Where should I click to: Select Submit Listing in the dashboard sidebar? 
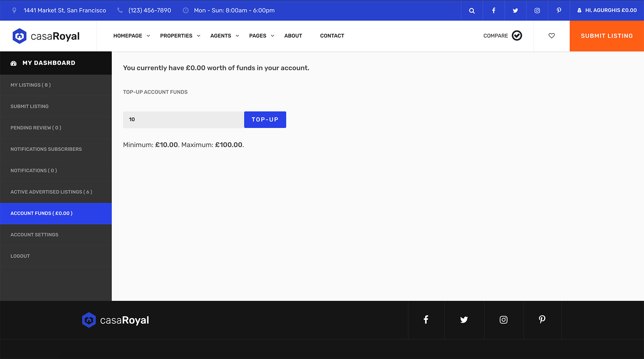coord(56,107)
